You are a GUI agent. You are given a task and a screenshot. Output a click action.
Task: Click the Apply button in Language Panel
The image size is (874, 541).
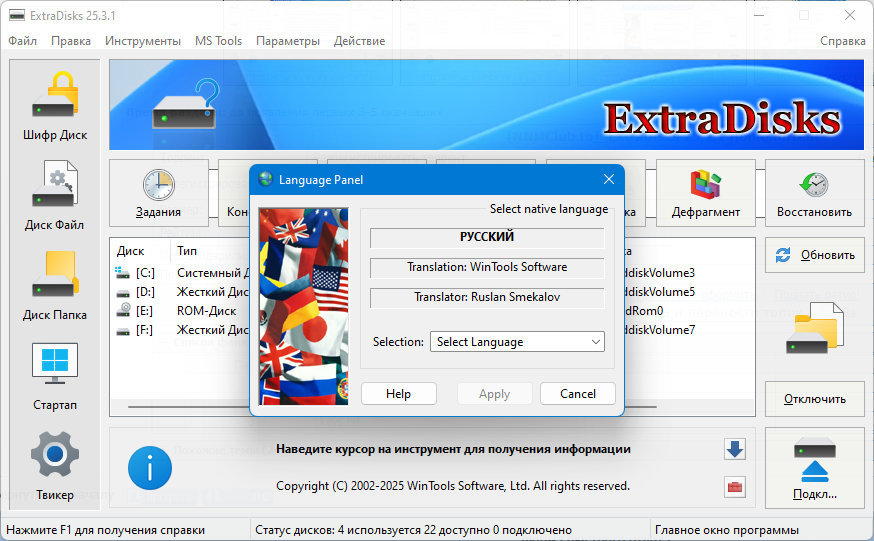(494, 393)
